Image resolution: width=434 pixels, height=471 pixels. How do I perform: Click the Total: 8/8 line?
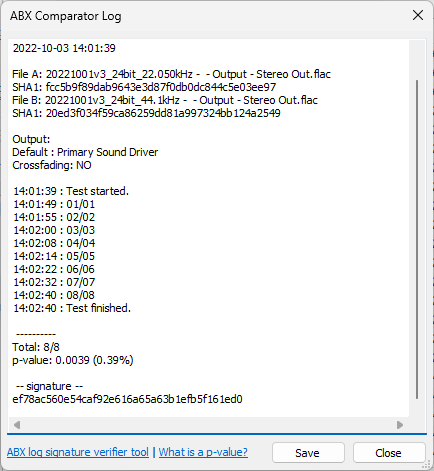coord(36,347)
